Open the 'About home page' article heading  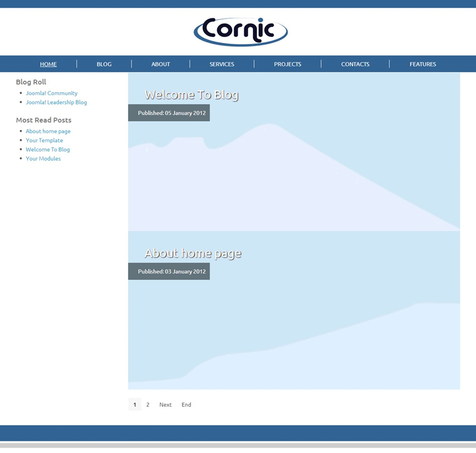tap(193, 254)
